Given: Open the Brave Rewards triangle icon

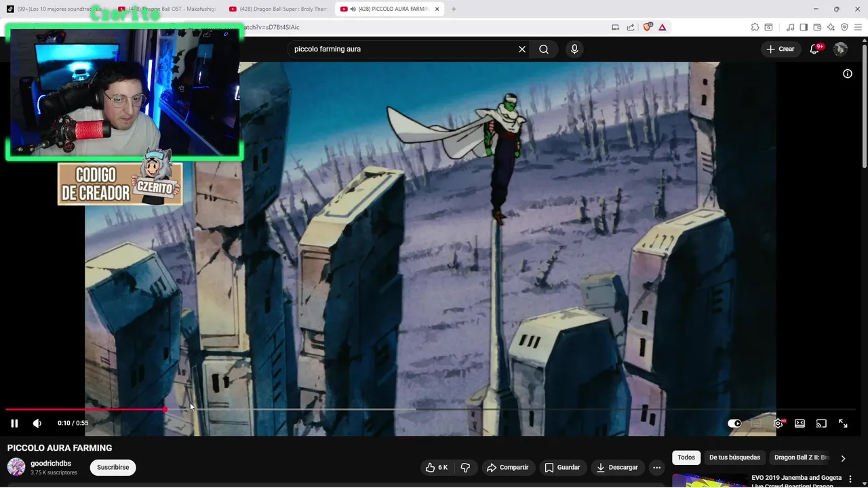Looking at the screenshot, I should pyautogui.click(x=663, y=27).
